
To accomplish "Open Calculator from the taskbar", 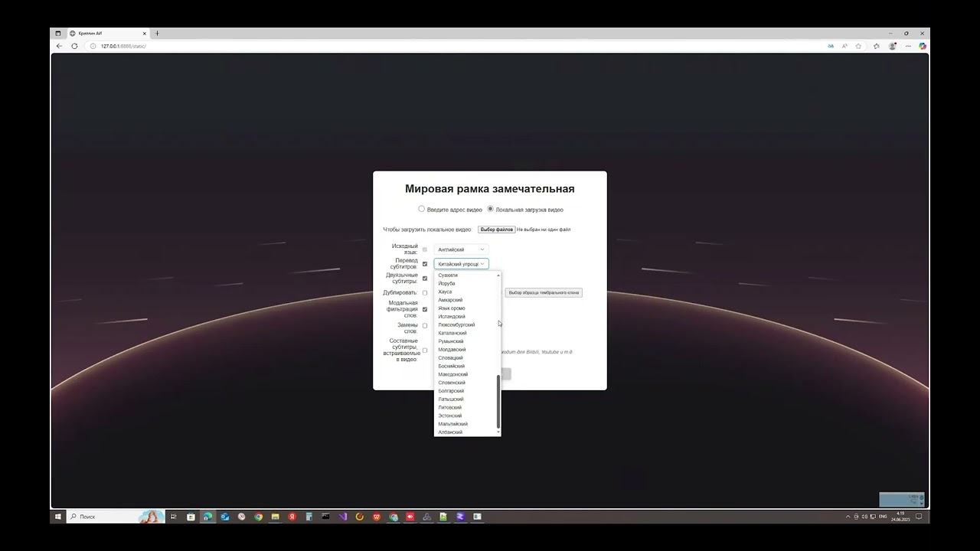I will (x=309, y=517).
